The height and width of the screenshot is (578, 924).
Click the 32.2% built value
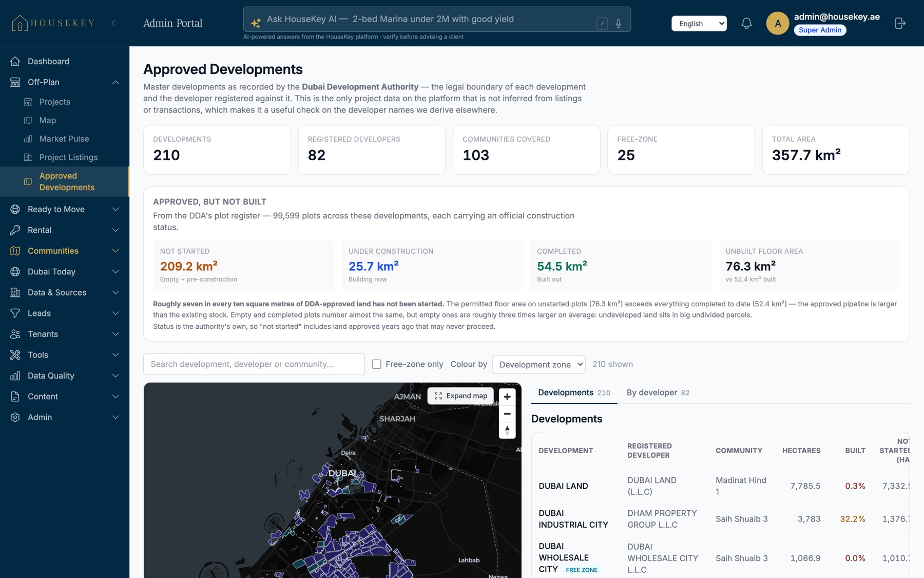point(853,519)
